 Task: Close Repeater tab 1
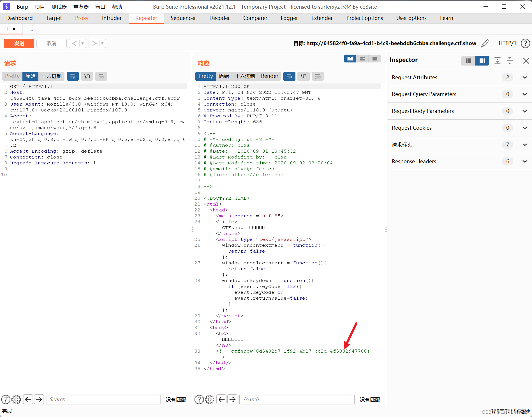(14, 29)
